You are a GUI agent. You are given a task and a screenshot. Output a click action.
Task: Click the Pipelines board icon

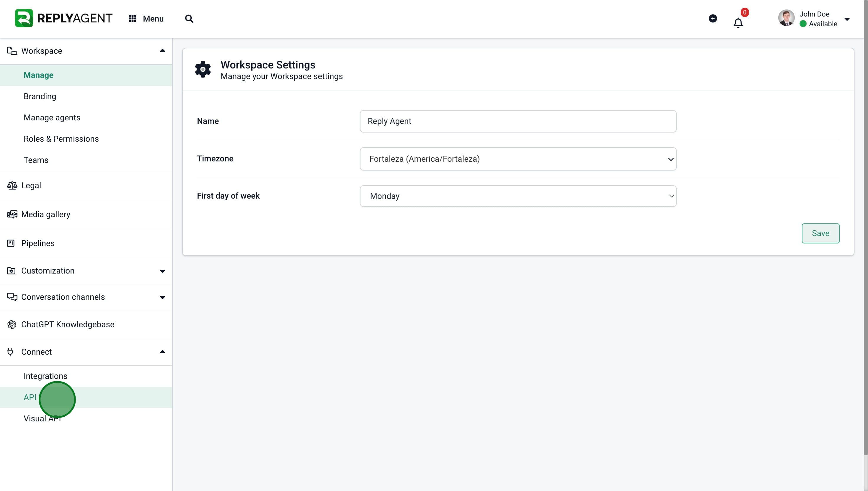point(11,243)
